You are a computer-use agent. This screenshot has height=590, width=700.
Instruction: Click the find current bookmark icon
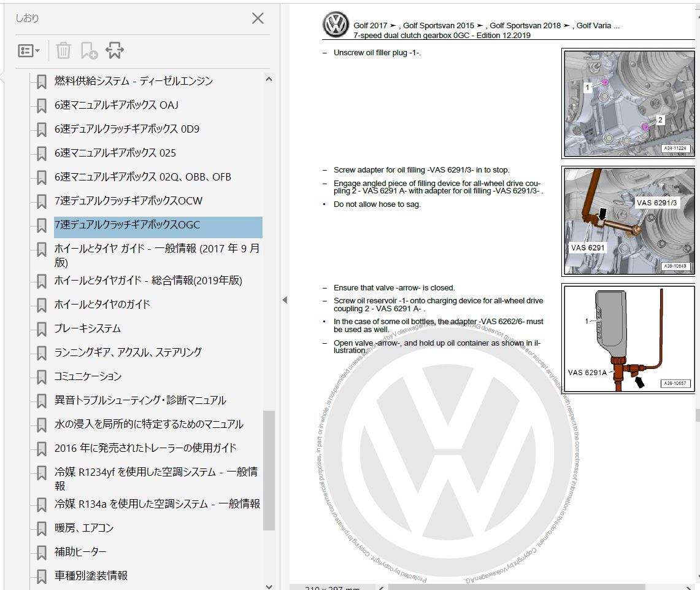tap(115, 50)
